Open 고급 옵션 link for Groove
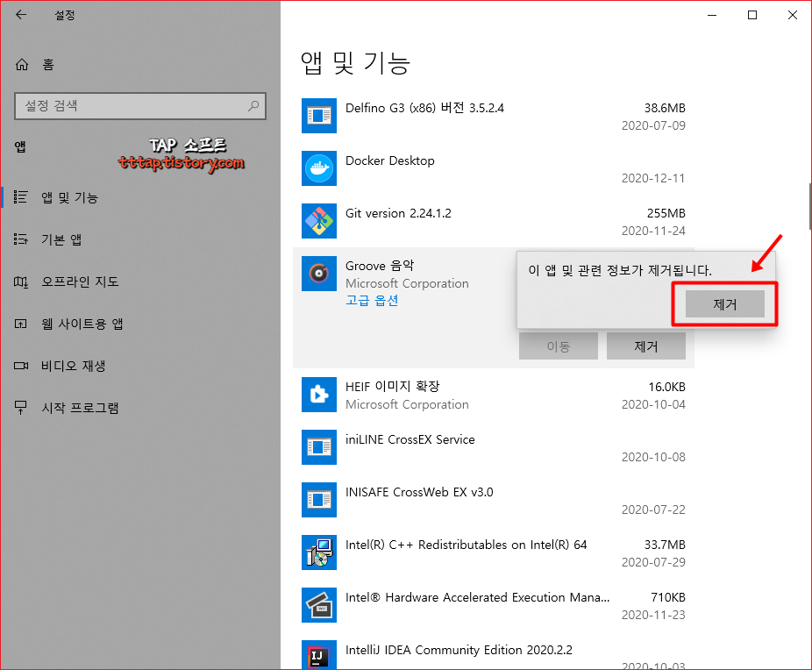812x670 pixels. point(372,301)
